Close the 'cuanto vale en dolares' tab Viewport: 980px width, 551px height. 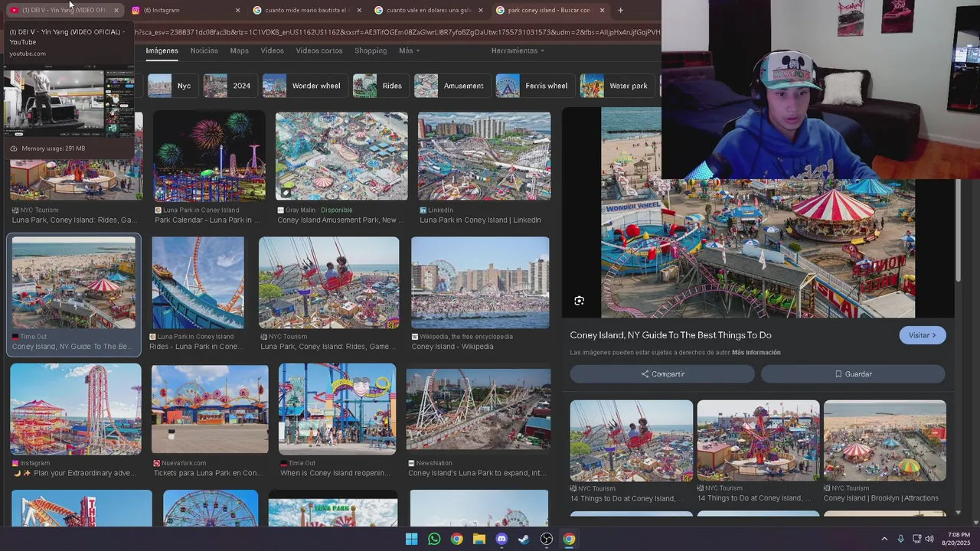(481, 10)
